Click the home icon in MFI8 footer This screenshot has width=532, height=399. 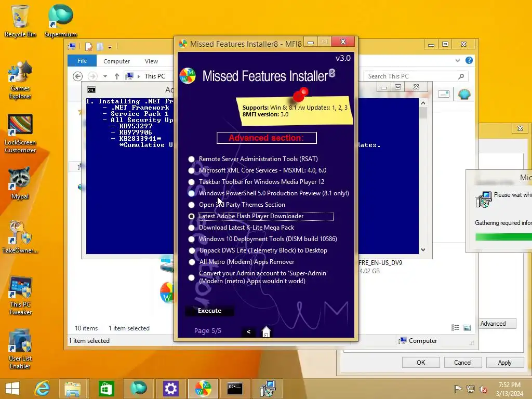(x=267, y=331)
